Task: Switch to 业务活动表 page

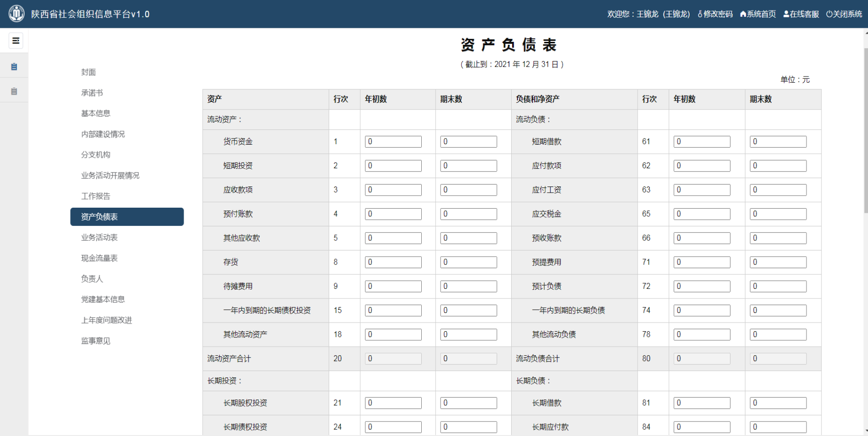Action: tap(100, 237)
